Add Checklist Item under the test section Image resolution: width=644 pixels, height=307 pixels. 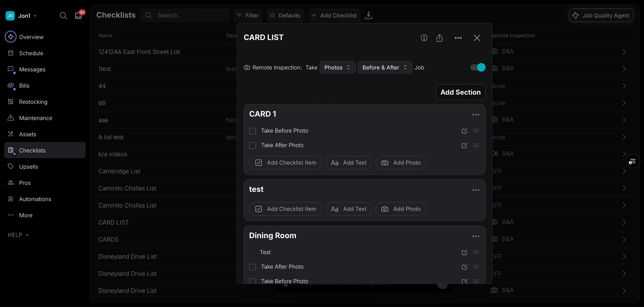[285, 209]
